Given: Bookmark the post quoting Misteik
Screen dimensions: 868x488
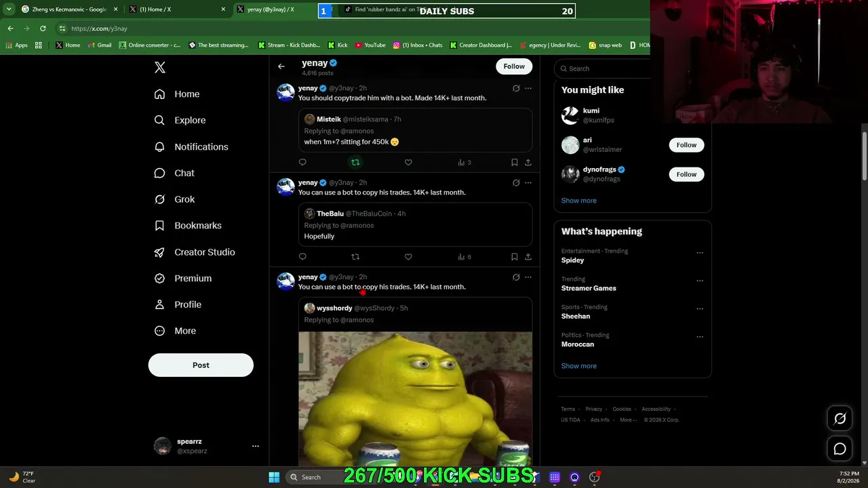Looking at the screenshot, I should [515, 162].
